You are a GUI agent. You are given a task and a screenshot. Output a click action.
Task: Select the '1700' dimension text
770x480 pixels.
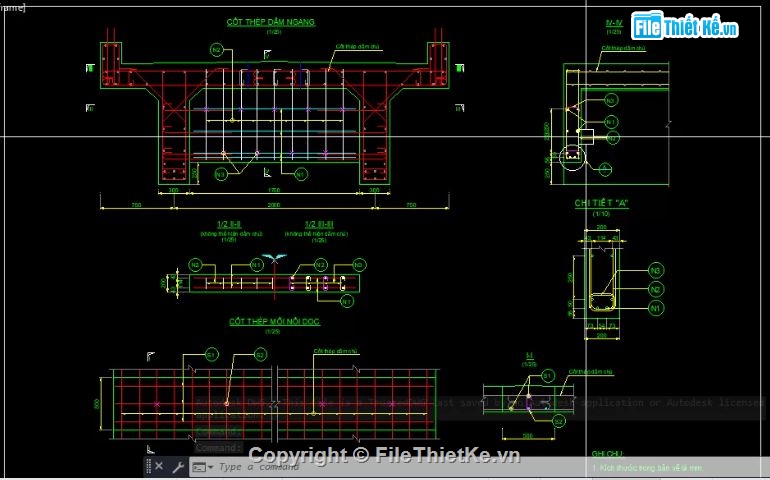point(274,190)
